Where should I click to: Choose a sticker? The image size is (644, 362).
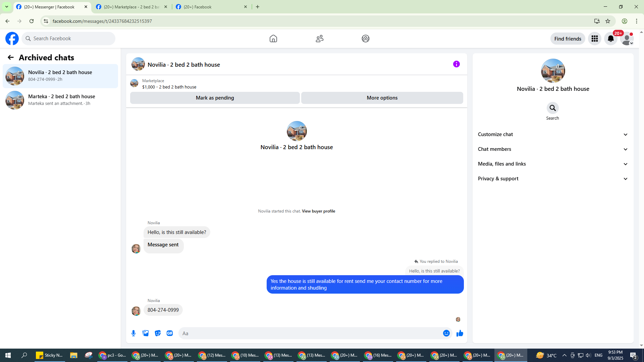(x=158, y=333)
